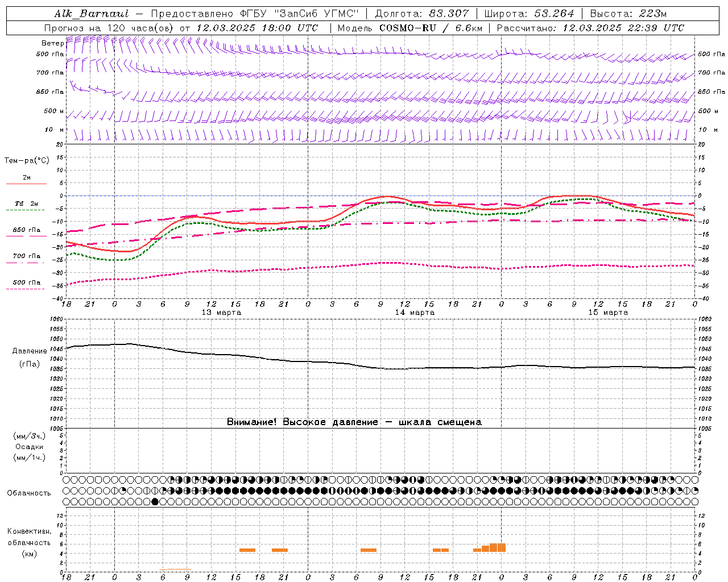728x582 pixels.
Task: Click the station name Alk_Barnaul in the header
Action: [x=91, y=14]
